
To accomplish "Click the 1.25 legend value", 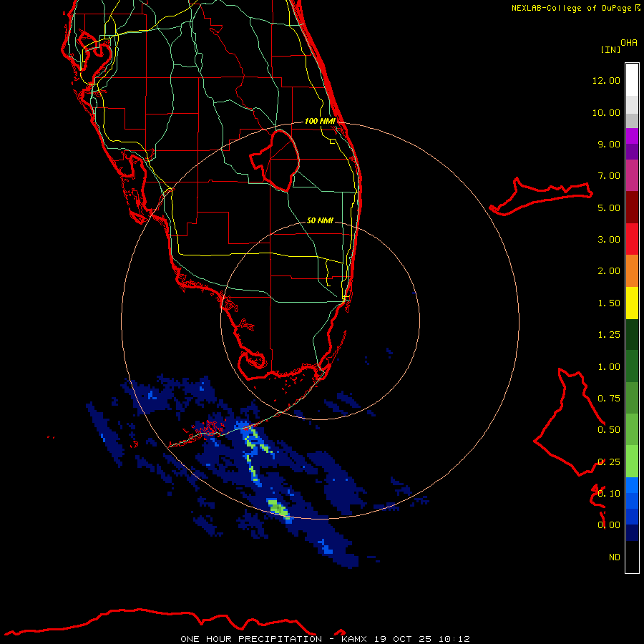I will pyautogui.click(x=609, y=335).
